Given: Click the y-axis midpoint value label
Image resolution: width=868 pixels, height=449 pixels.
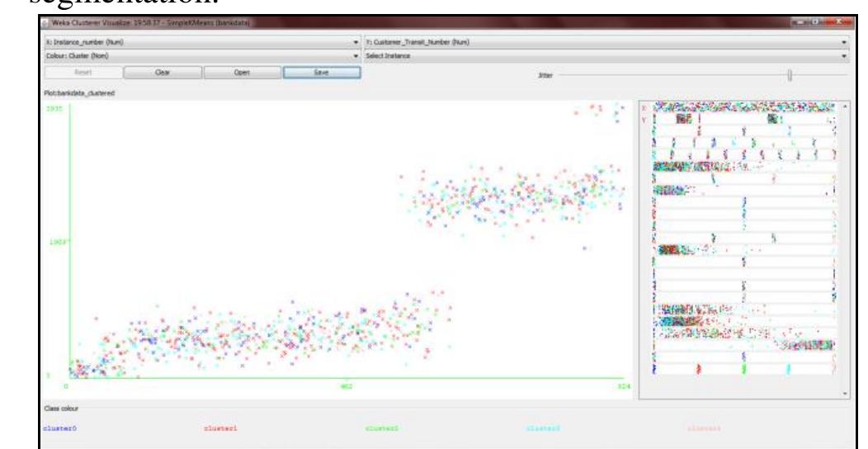Looking at the screenshot, I should [59, 242].
